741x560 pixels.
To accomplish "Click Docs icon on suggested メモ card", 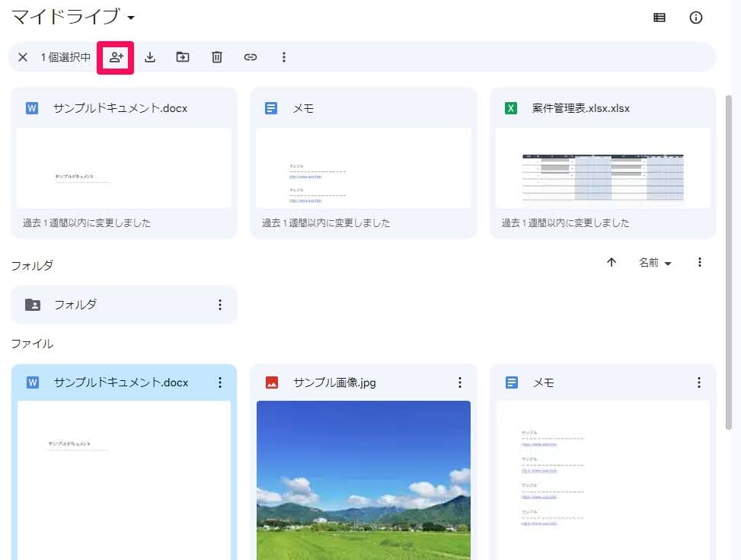I will (x=271, y=108).
